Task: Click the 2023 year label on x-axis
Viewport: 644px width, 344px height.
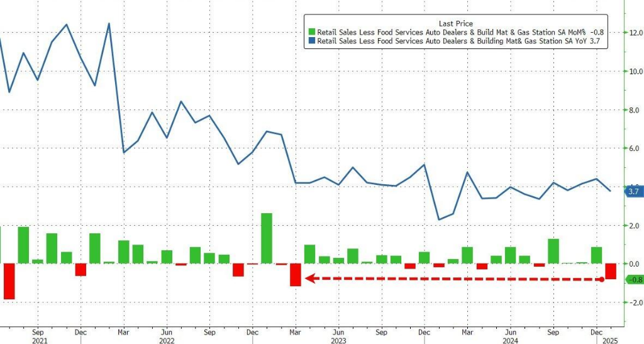Action: (x=336, y=340)
